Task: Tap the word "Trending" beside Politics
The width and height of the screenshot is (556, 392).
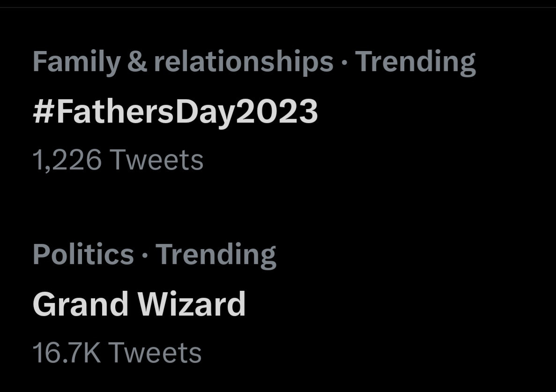Action: tap(216, 254)
